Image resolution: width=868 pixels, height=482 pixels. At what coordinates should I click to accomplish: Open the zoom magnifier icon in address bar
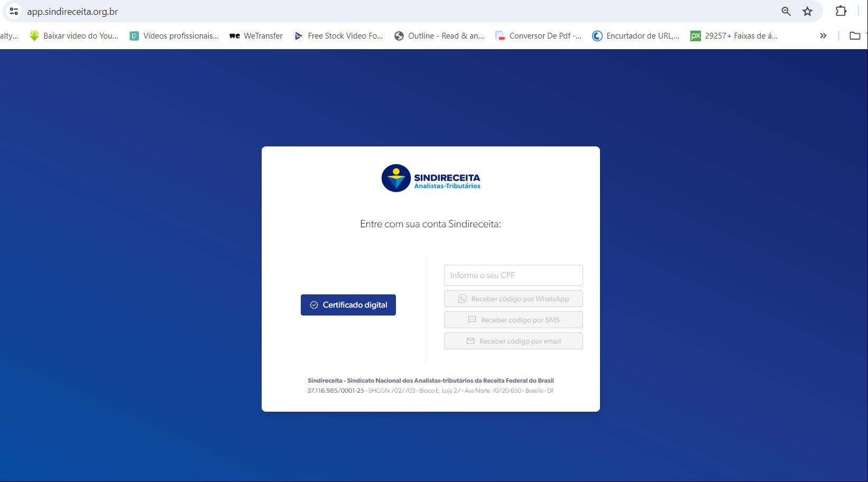(786, 11)
